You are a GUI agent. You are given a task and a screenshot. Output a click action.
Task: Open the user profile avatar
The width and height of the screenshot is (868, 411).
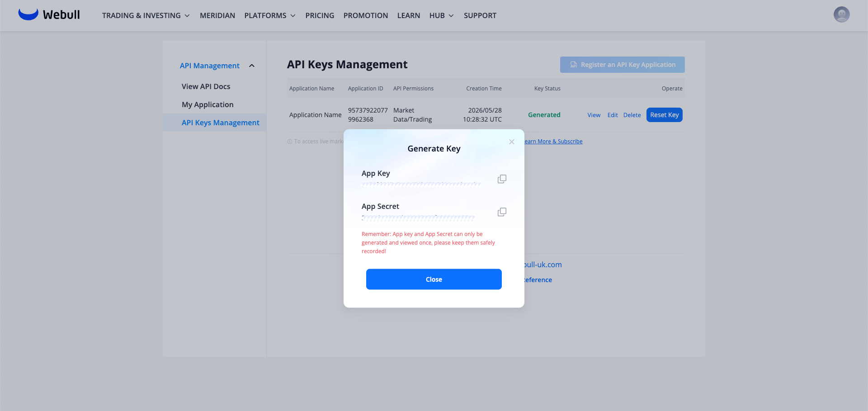[x=841, y=14]
